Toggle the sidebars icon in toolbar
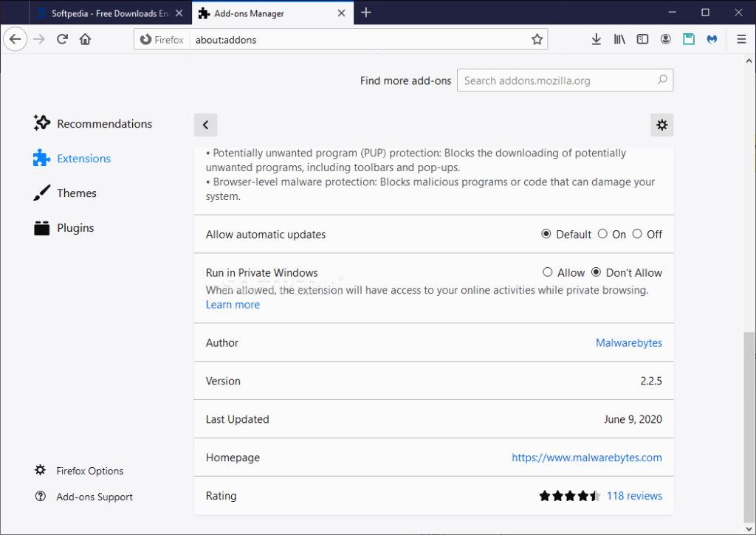Viewport: 756px width, 535px height. (x=643, y=40)
